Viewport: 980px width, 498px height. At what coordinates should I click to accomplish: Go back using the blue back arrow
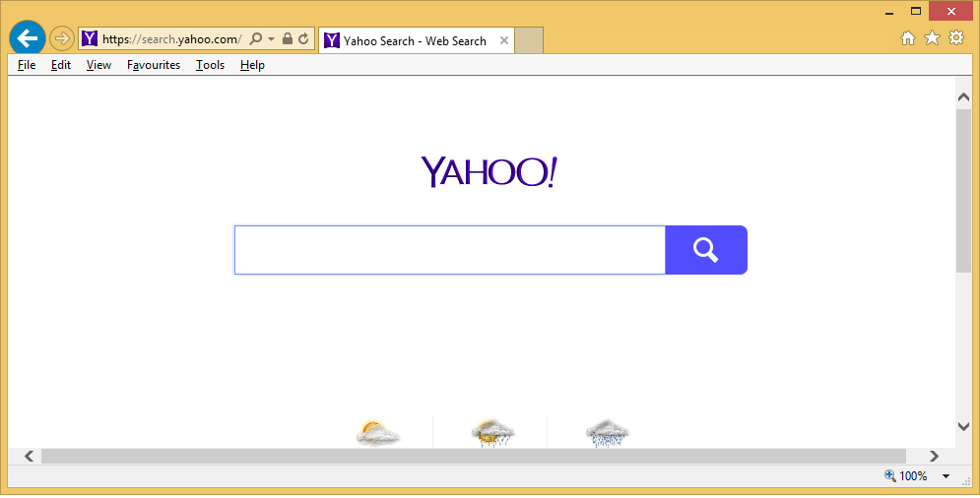(28, 38)
